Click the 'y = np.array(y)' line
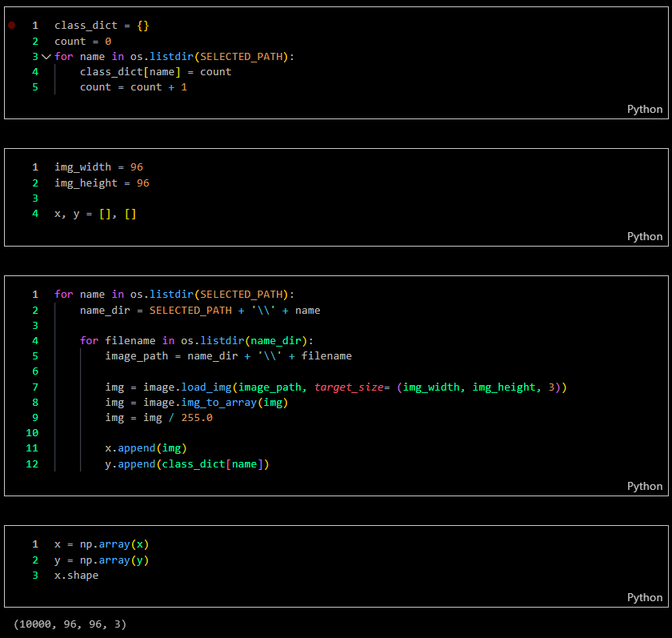 102,560
